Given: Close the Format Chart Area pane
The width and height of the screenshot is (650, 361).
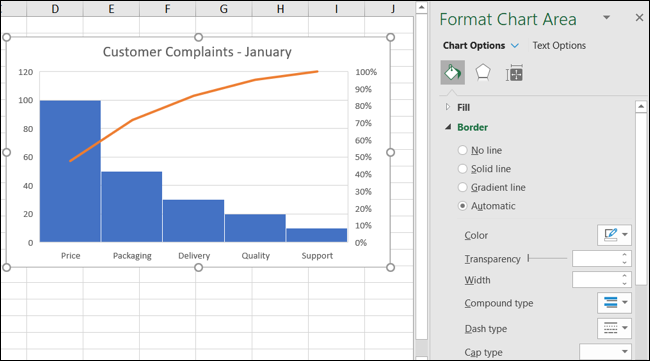Looking at the screenshot, I should (639, 18).
